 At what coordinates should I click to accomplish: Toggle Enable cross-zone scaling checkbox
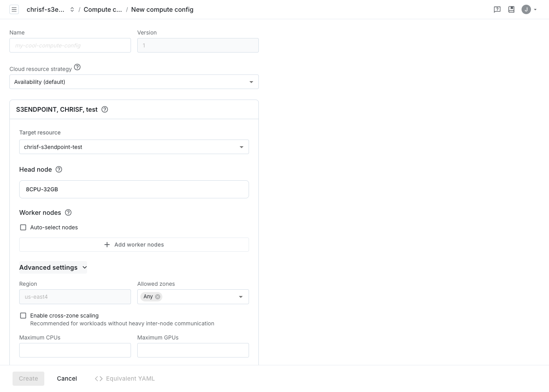(x=23, y=316)
